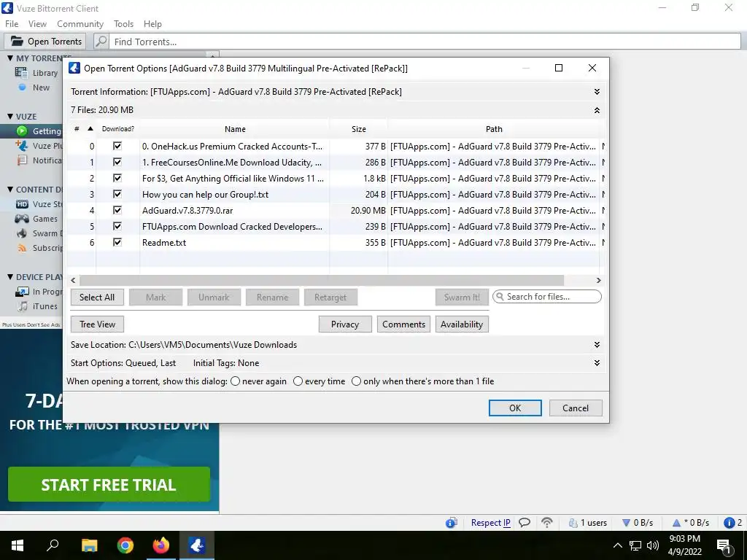747x560 pixels.
Task: Open the chat bubble status icon
Action: 525,523
